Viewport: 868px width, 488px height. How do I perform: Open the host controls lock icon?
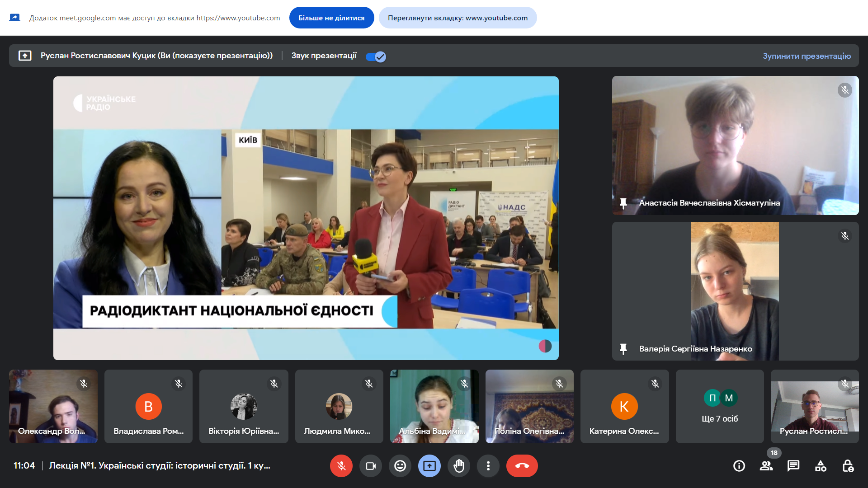(x=848, y=466)
